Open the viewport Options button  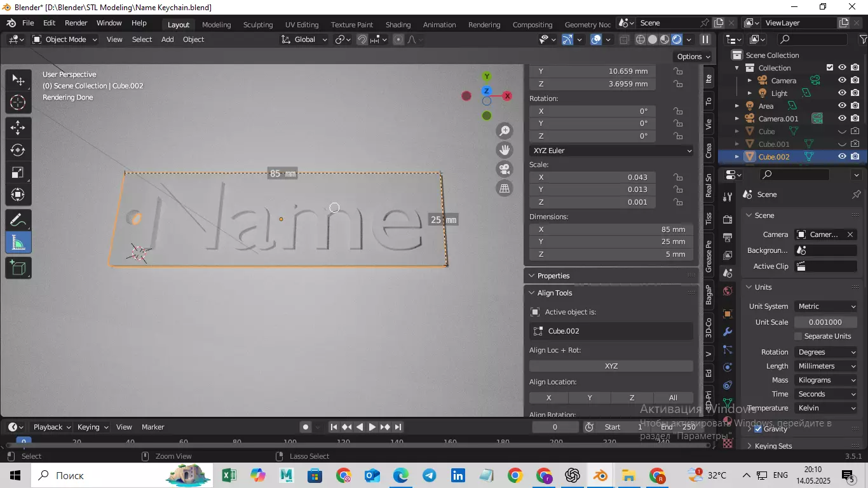[x=694, y=57]
